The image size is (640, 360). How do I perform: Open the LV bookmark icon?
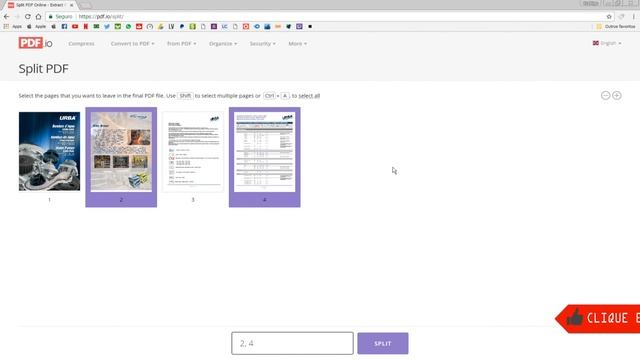(x=171, y=27)
